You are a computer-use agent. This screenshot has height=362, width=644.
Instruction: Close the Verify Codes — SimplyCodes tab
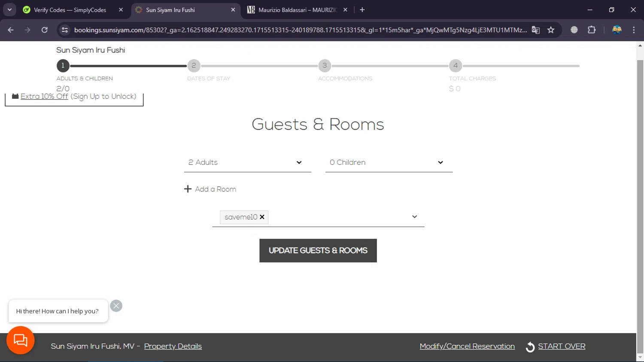click(x=121, y=10)
